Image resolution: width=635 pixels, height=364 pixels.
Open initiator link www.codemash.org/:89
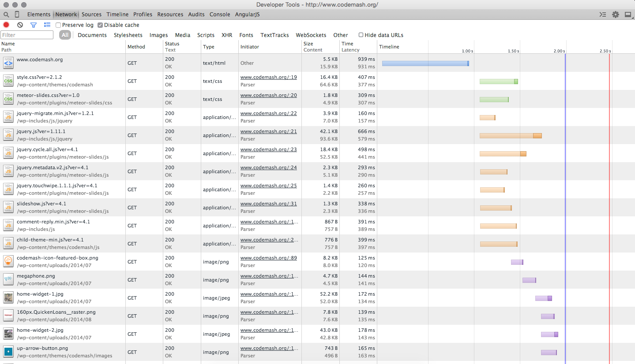tap(269, 258)
